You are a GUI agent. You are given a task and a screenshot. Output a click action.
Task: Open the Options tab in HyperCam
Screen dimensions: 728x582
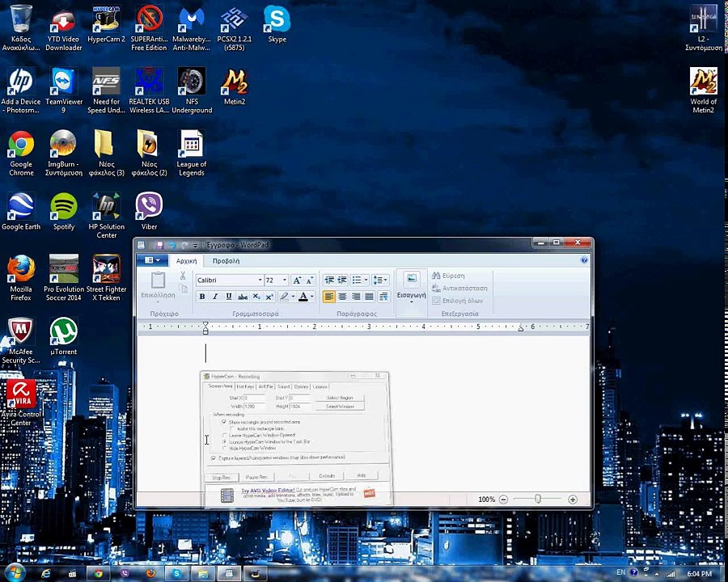302,386
